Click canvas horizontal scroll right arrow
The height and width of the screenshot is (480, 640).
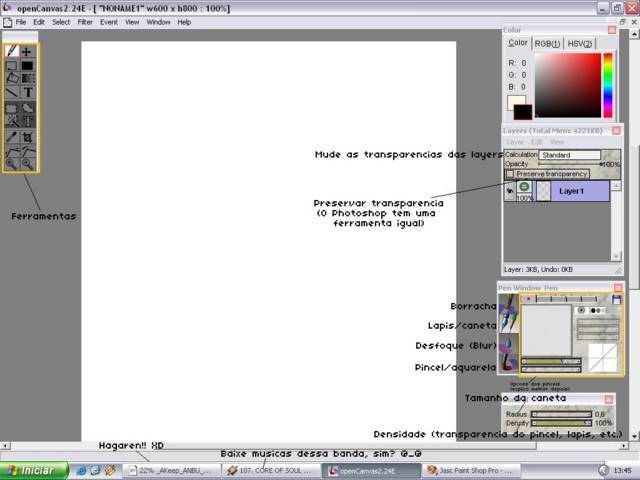click(x=623, y=446)
